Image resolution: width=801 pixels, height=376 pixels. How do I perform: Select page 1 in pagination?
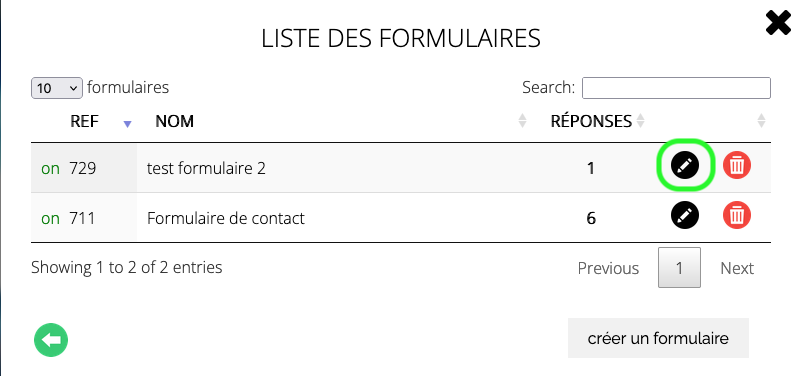[x=679, y=268]
